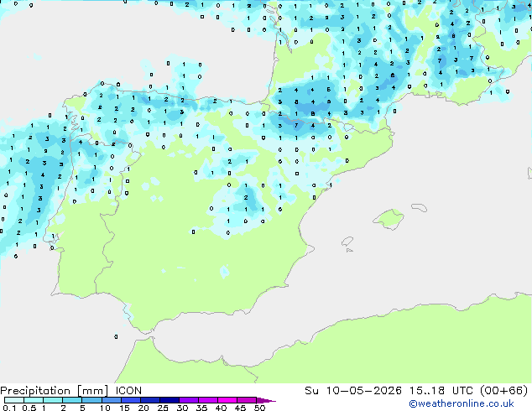
Task: Click the Mallorca island on the map
Action: click(389, 219)
